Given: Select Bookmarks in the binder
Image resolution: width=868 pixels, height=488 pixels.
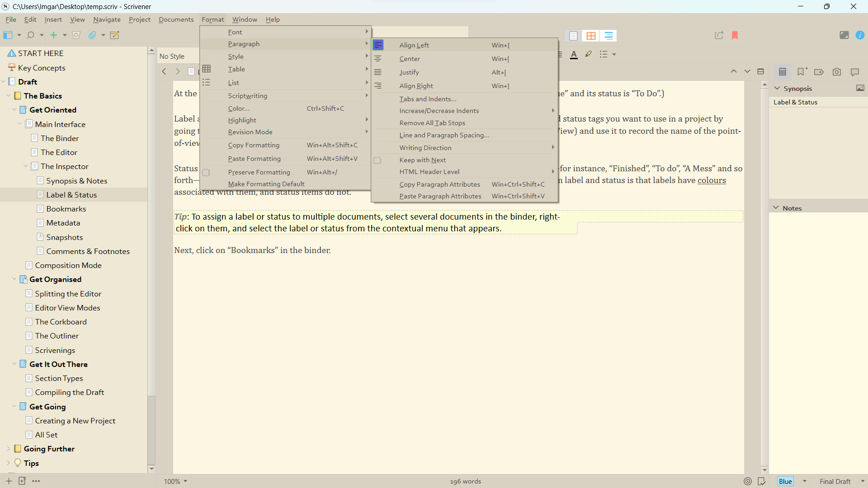Looking at the screenshot, I should click(66, 209).
